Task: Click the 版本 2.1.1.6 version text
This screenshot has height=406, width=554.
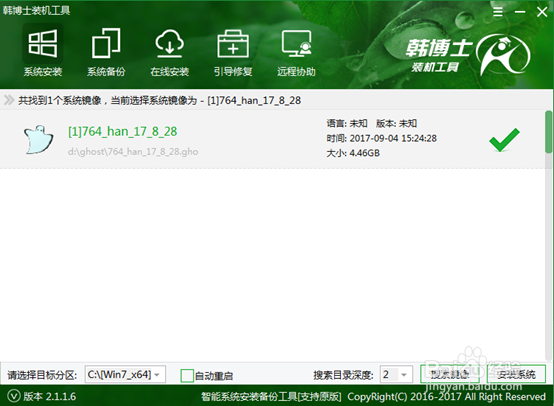Action: (x=50, y=396)
